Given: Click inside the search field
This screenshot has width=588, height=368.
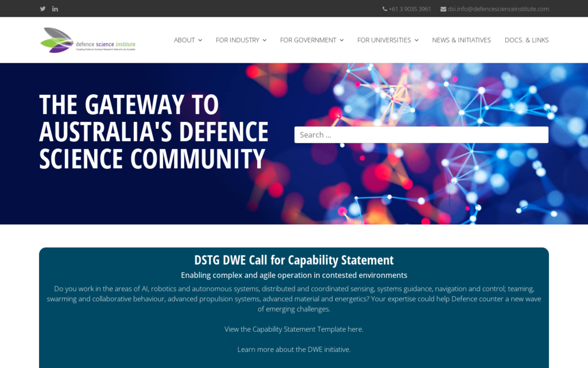Looking at the screenshot, I should pyautogui.click(x=421, y=134).
